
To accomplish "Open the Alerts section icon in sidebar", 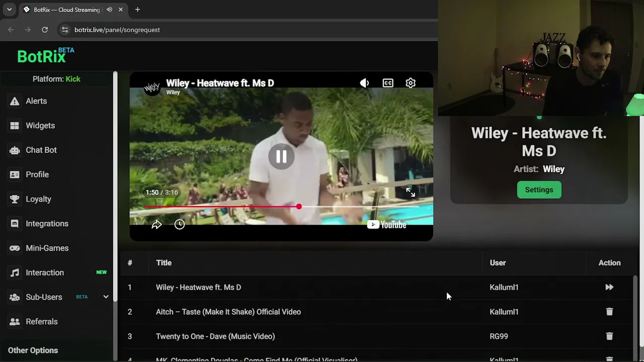I will tap(15, 101).
